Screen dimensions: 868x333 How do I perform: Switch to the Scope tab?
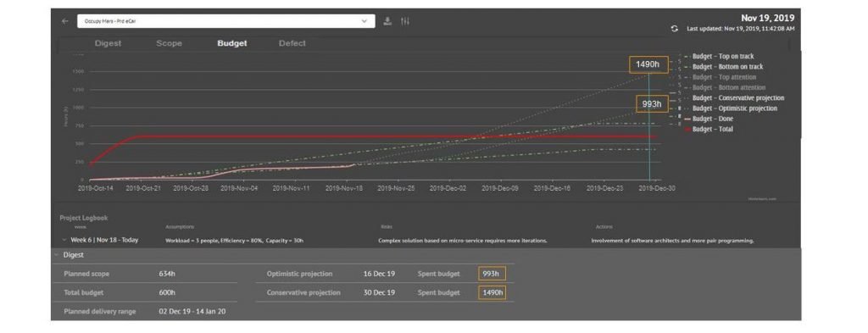click(169, 43)
